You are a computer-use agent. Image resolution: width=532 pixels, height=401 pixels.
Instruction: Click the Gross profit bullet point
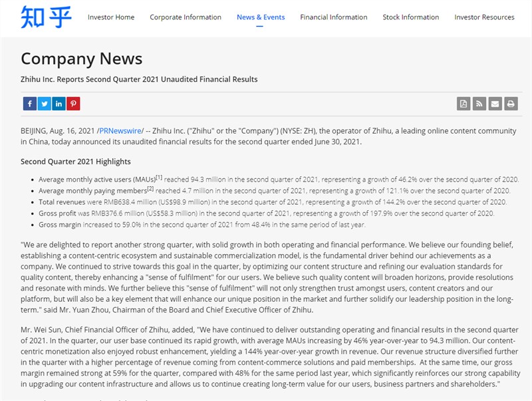point(267,213)
